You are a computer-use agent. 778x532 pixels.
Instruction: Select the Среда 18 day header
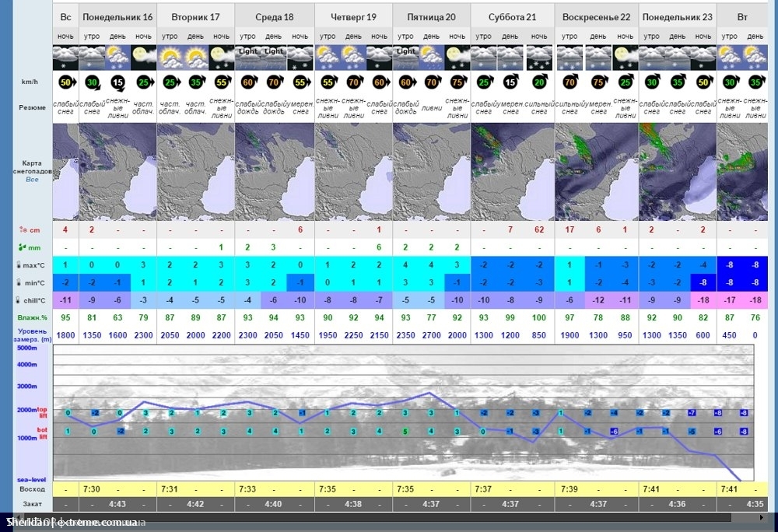[x=274, y=16]
